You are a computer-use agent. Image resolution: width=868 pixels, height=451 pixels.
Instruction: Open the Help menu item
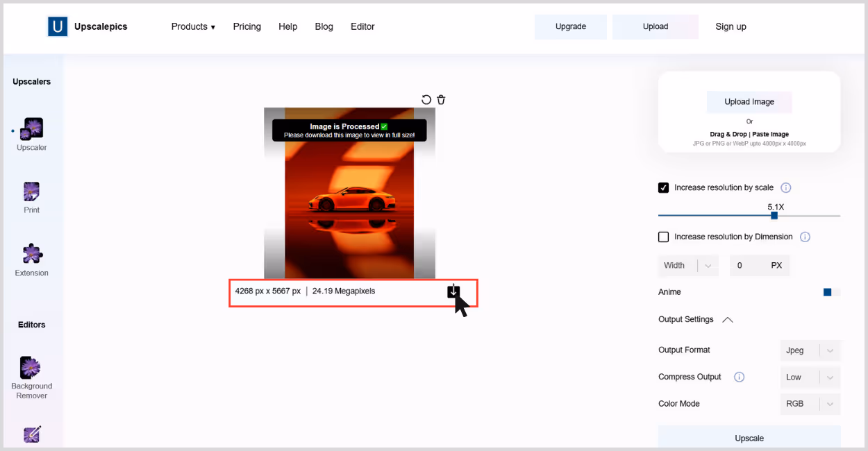[x=288, y=27]
